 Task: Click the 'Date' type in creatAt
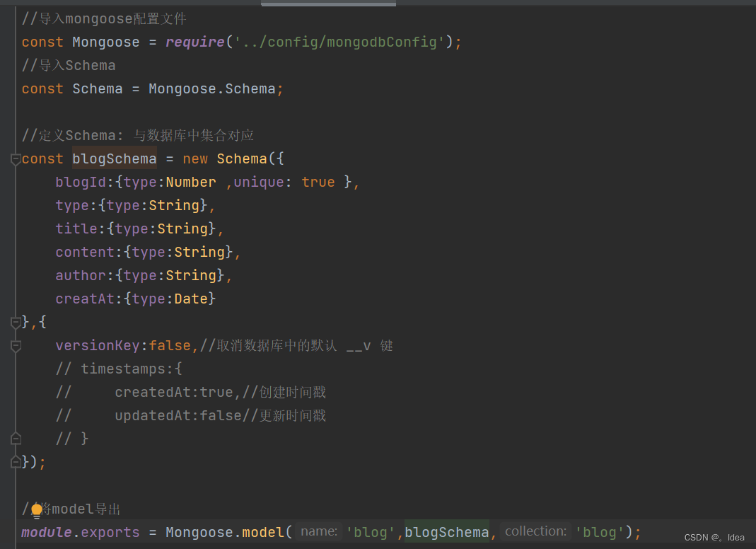pos(191,299)
